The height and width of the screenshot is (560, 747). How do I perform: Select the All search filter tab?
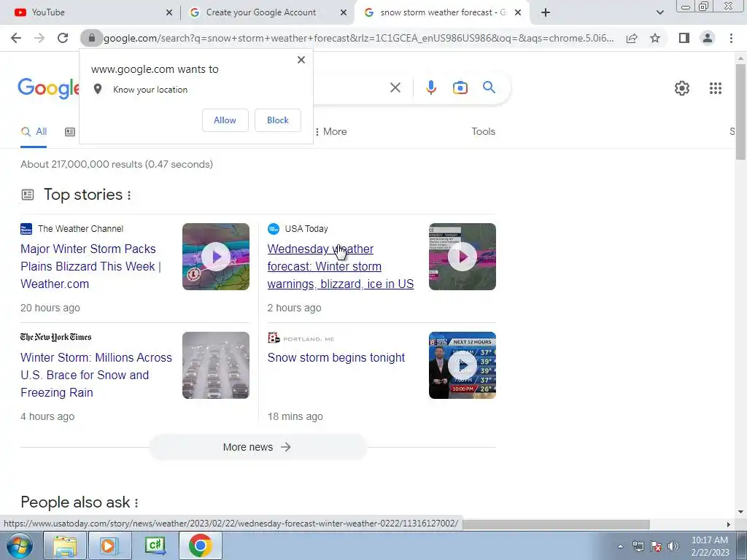[x=34, y=132]
